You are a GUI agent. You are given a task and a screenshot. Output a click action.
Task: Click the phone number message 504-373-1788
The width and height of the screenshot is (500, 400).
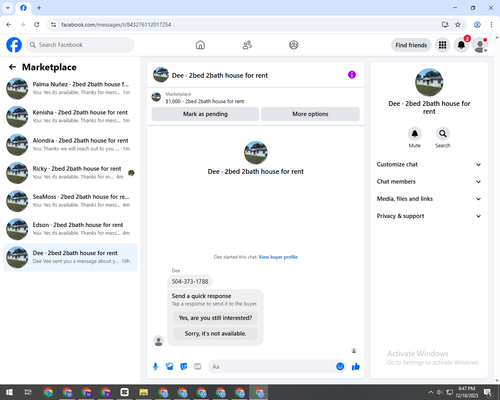coord(190,282)
